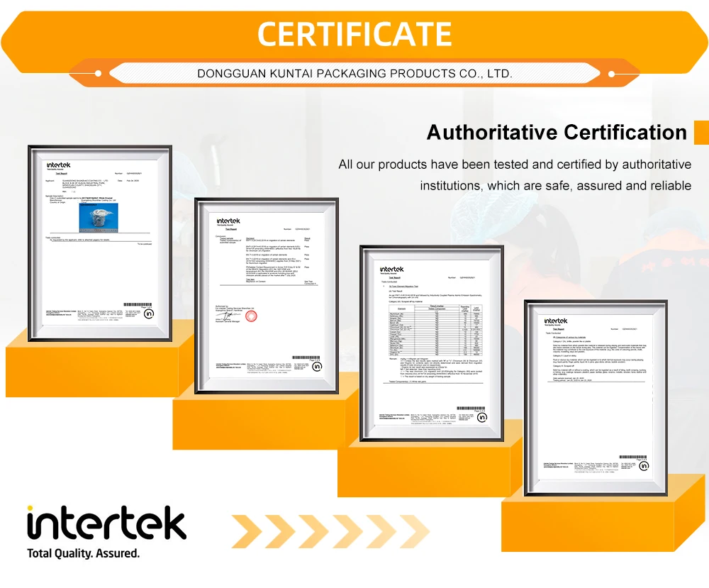Click the barcode on the results-table certificate
This screenshot has width=709, height=588.
(471, 408)
